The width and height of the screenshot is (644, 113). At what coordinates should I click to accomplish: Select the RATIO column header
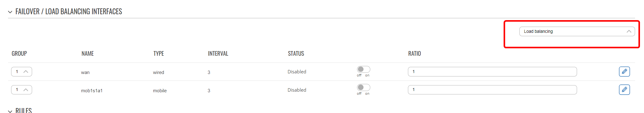pos(414,54)
